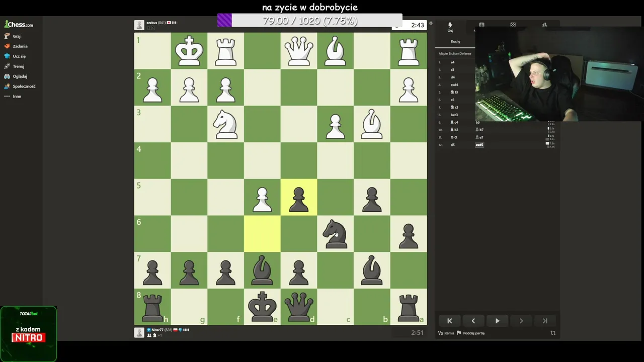Select move 8. bxc3 in move list
The image size is (644, 362).
tap(454, 115)
